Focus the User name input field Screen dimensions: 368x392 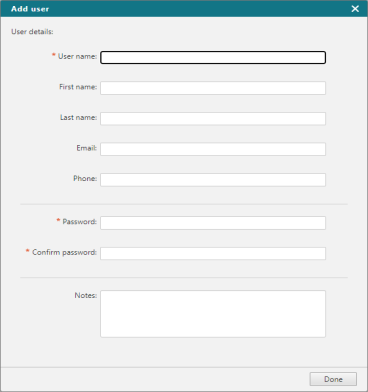213,57
